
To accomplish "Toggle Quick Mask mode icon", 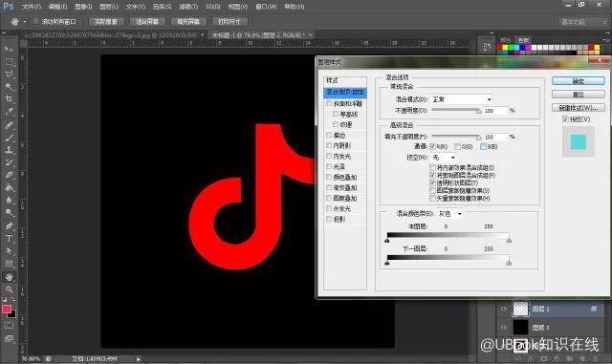I will [x=9, y=326].
